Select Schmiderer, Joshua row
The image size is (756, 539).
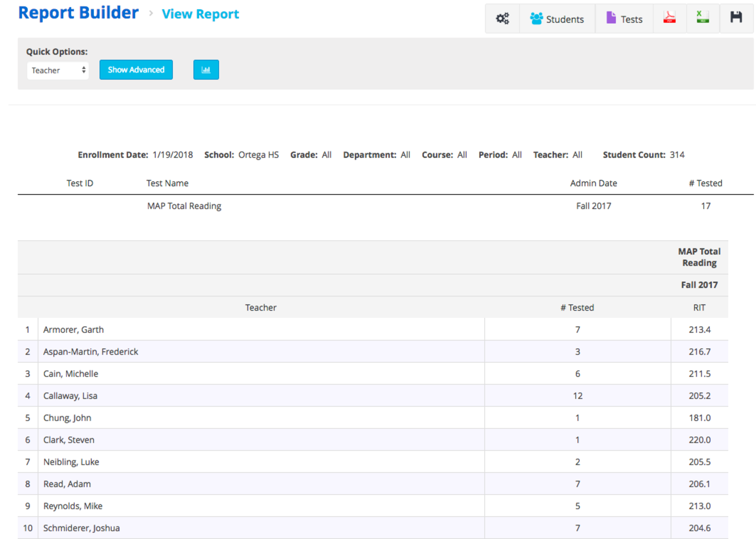[x=81, y=528]
